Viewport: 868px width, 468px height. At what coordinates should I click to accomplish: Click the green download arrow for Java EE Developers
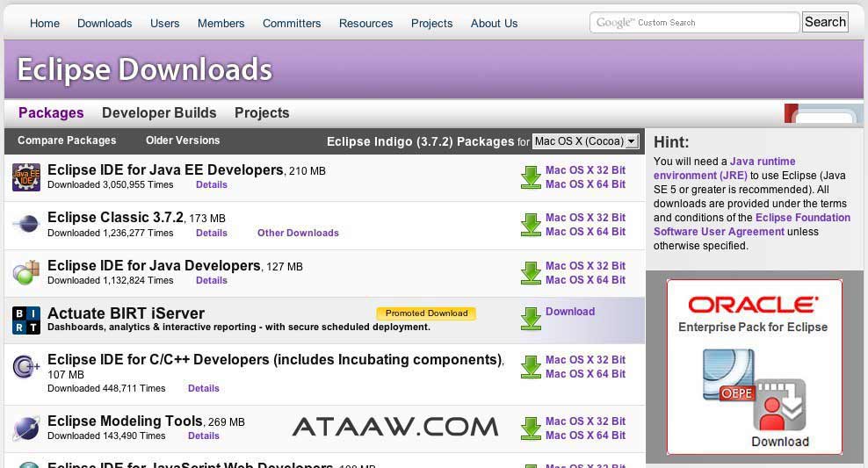531,177
